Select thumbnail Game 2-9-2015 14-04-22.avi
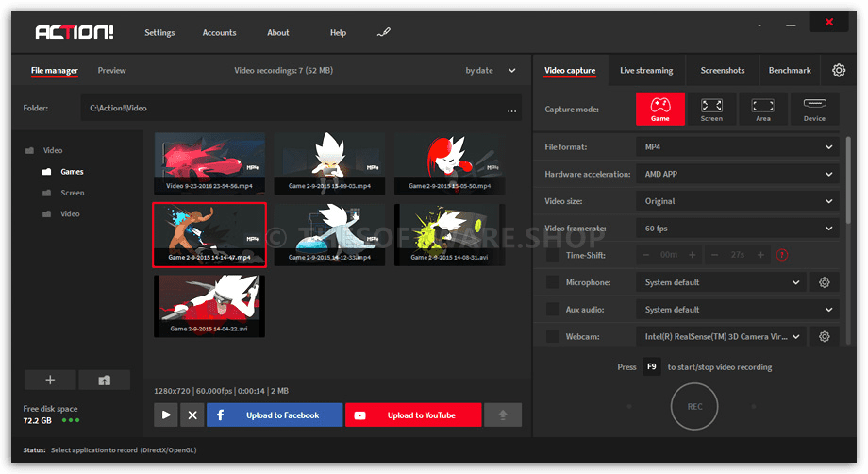This screenshot has width=868, height=474. click(209, 306)
